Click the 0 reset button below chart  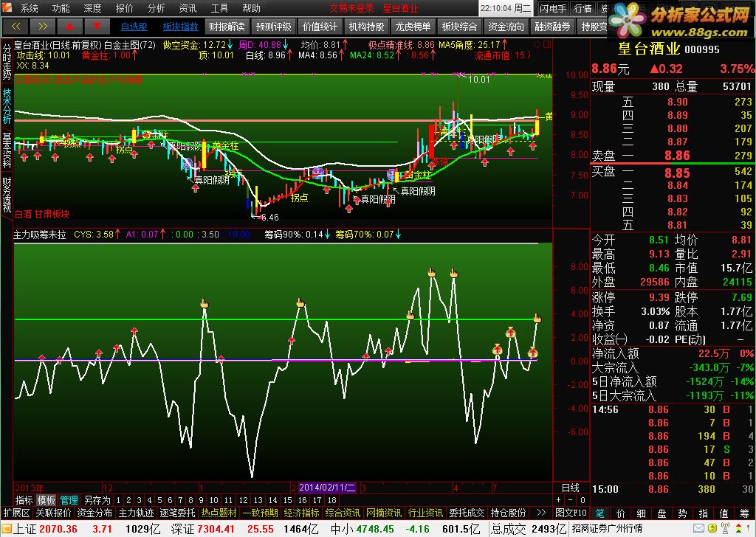583,500
